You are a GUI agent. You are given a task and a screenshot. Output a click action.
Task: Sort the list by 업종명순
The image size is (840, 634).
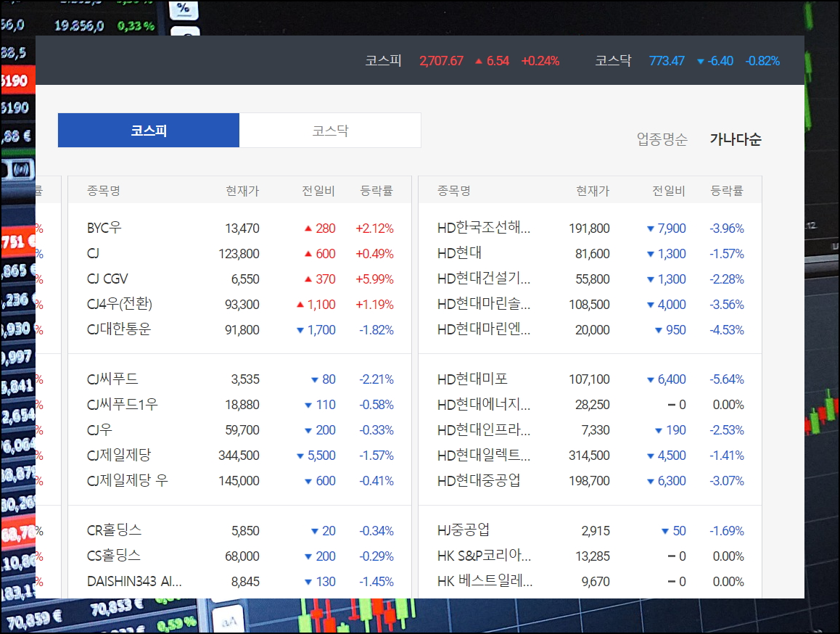click(x=662, y=139)
